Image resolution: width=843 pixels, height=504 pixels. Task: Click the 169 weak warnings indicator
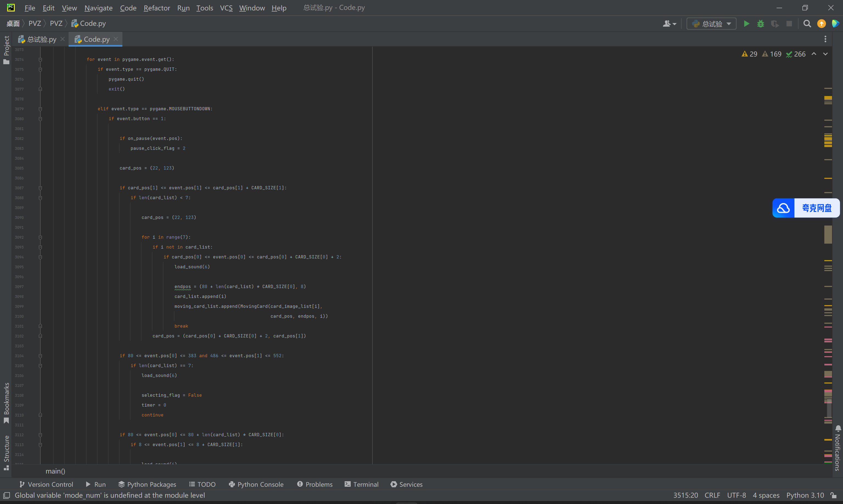(x=772, y=54)
